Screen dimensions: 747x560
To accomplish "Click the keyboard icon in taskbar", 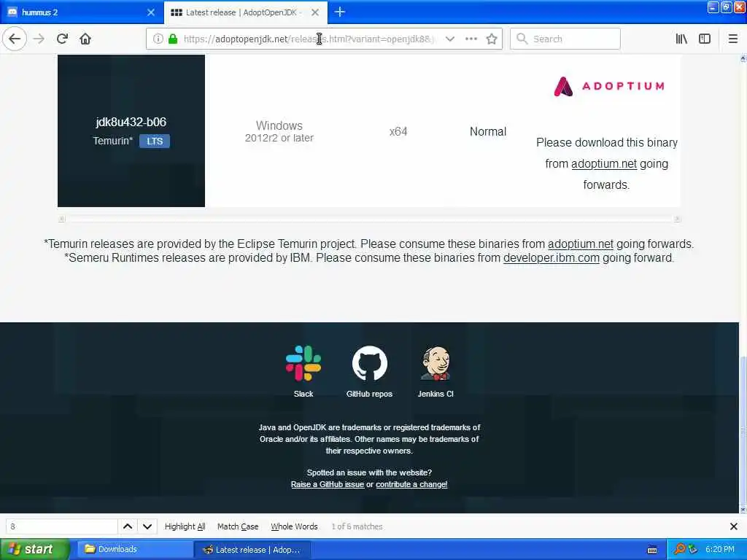I will click(652, 550).
